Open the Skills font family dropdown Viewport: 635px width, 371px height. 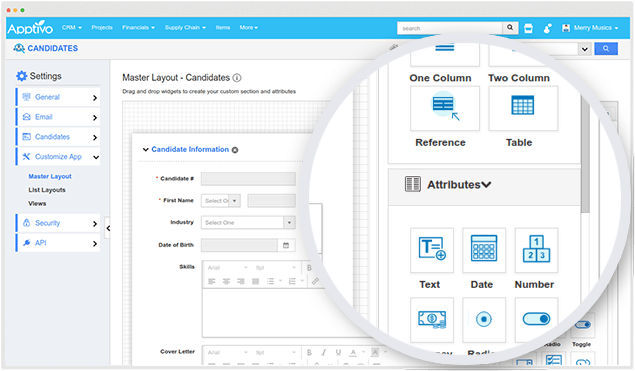[x=227, y=268]
